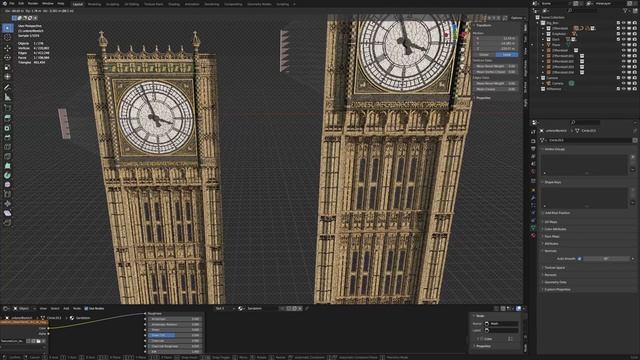
Task: Open the Render properties tab
Action: 533,141
